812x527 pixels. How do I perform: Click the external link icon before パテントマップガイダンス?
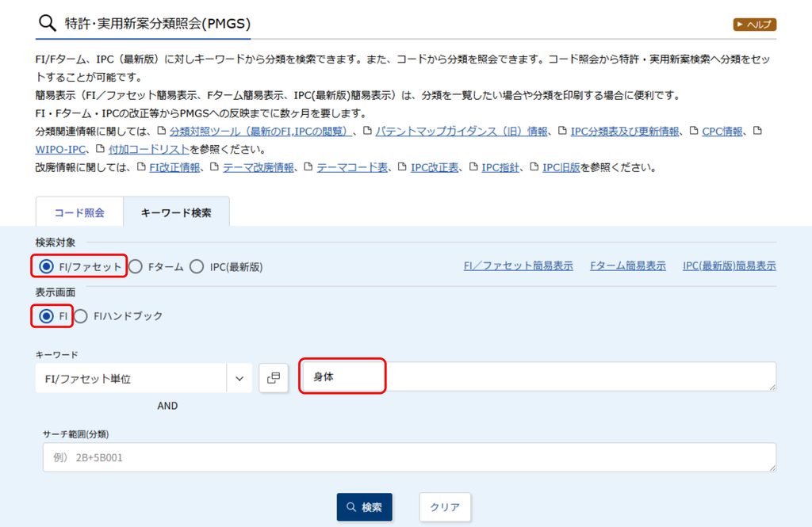367,131
